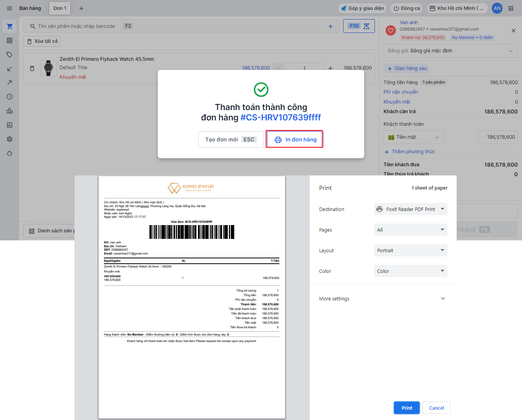
Task: Open the Layout Portrait dropdown
Action: [x=410, y=250]
